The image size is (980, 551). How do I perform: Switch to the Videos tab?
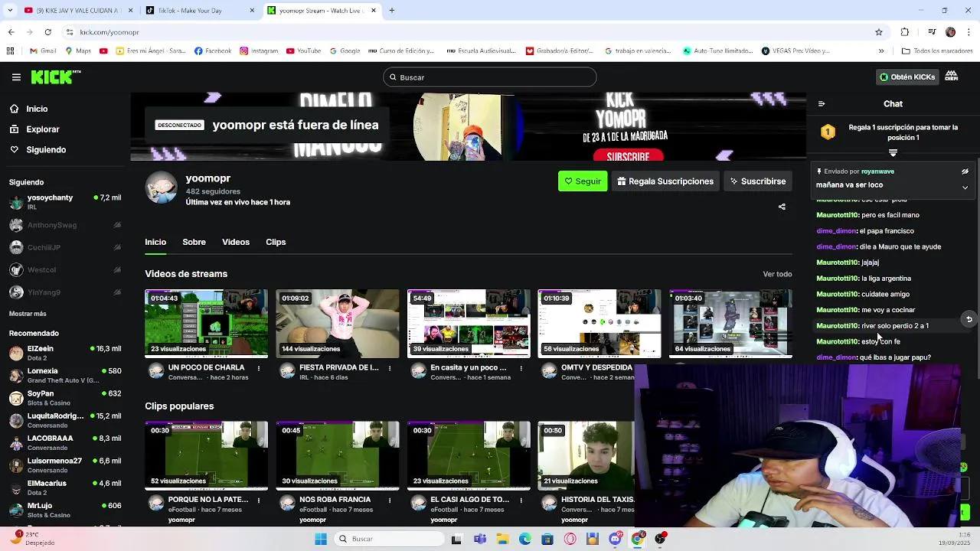click(x=236, y=242)
